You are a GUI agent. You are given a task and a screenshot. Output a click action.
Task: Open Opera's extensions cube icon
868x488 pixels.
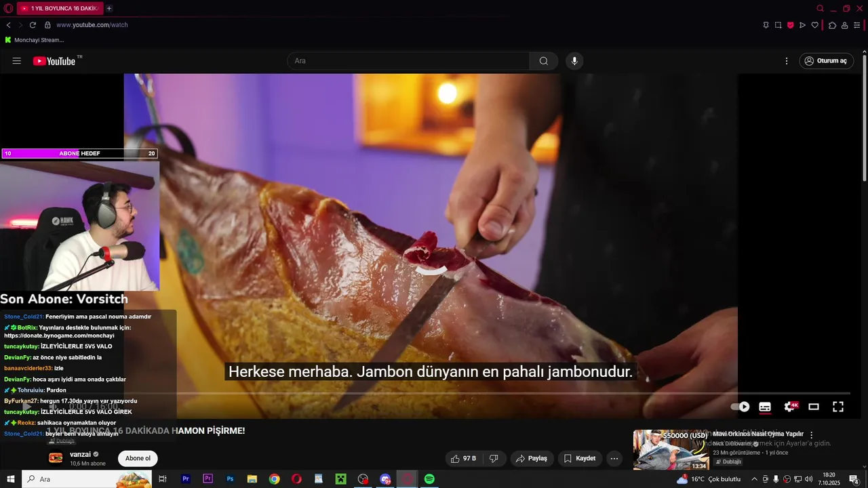(x=832, y=25)
